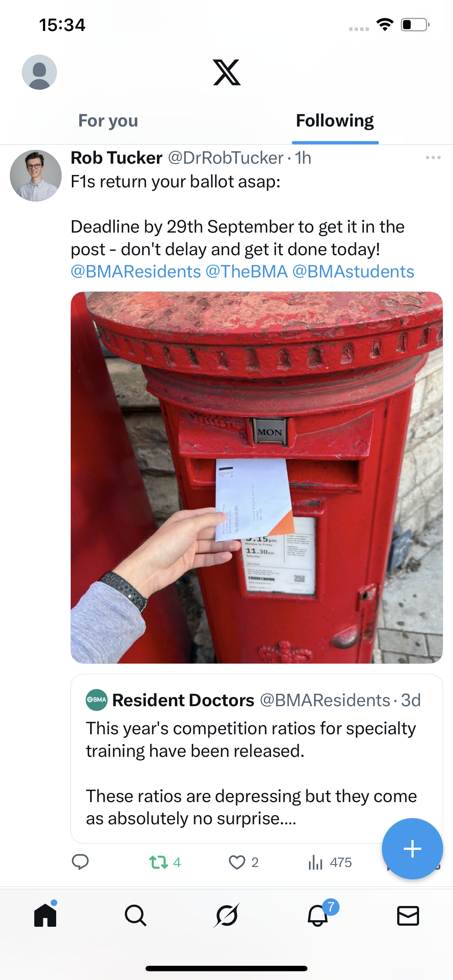Select the Following tab
Screen dimensions: 453x980
coord(335,121)
